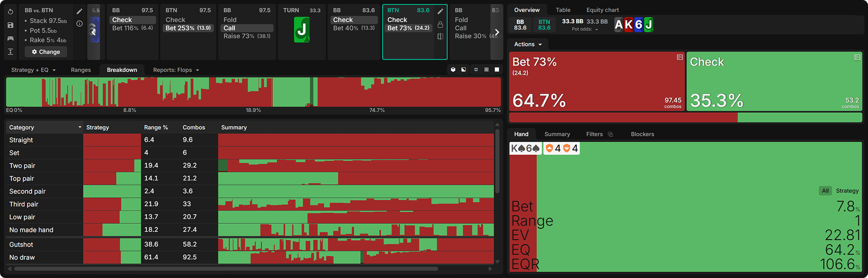Click the lock icon on the BTN 83.6 card
This screenshot has width=868, height=278.
(x=440, y=24)
